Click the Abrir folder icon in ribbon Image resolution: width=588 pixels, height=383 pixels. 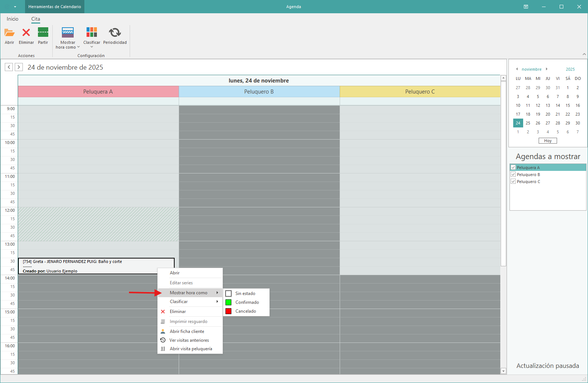(9, 33)
